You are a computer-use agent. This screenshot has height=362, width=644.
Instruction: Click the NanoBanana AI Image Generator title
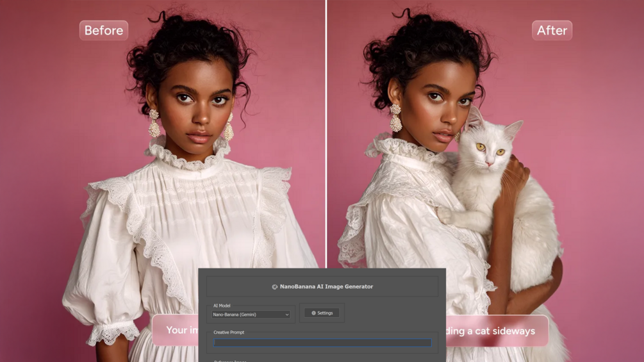pyautogui.click(x=322, y=286)
